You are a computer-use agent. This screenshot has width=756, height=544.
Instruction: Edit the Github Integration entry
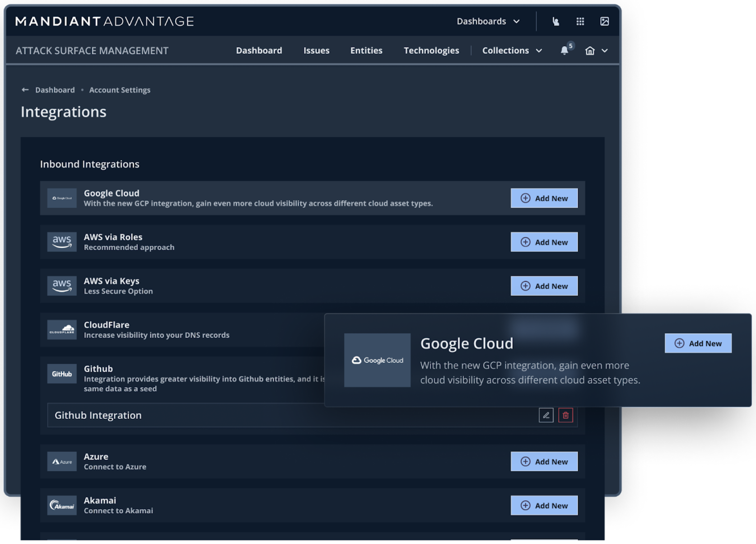point(546,415)
